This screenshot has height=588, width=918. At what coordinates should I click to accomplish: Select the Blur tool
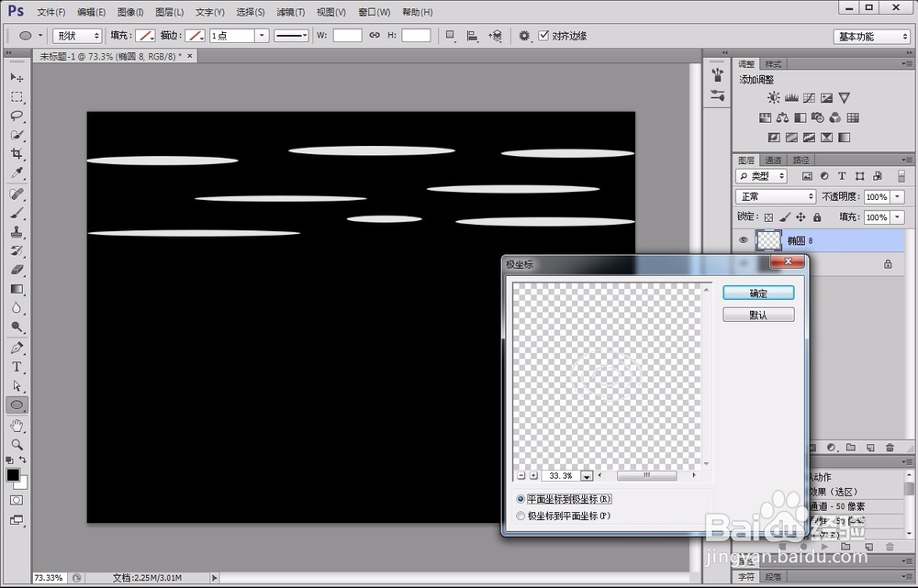(x=17, y=307)
